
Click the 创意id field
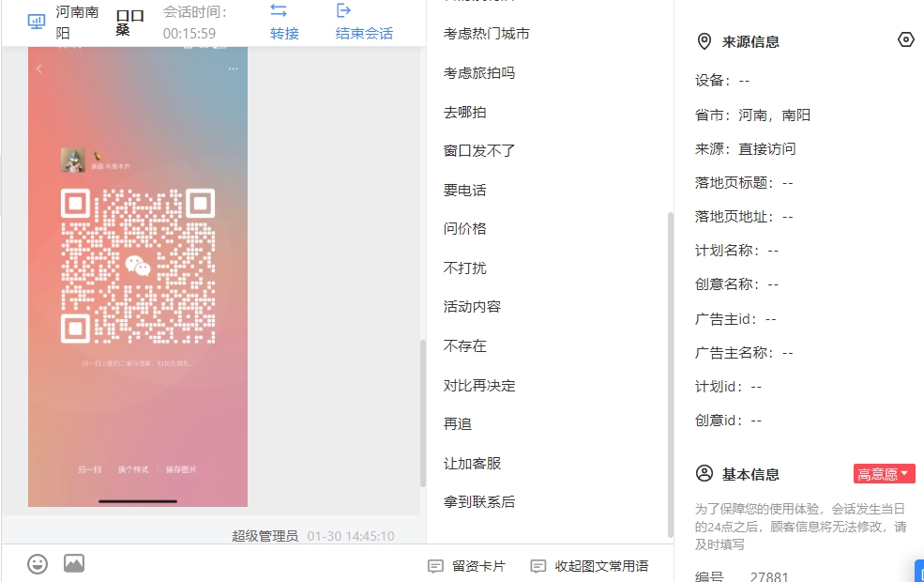[728, 421]
